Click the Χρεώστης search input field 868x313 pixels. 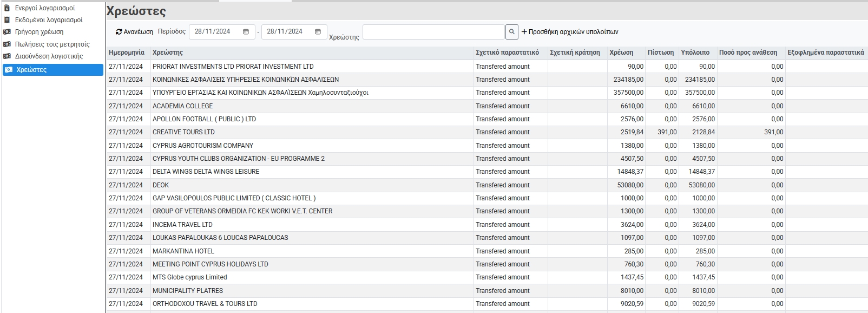(x=433, y=32)
